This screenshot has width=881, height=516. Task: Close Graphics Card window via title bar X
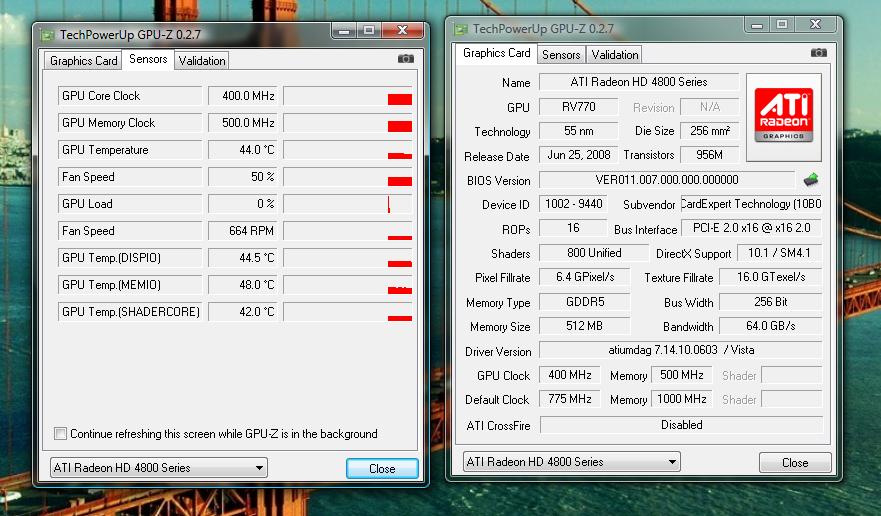coord(816,24)
